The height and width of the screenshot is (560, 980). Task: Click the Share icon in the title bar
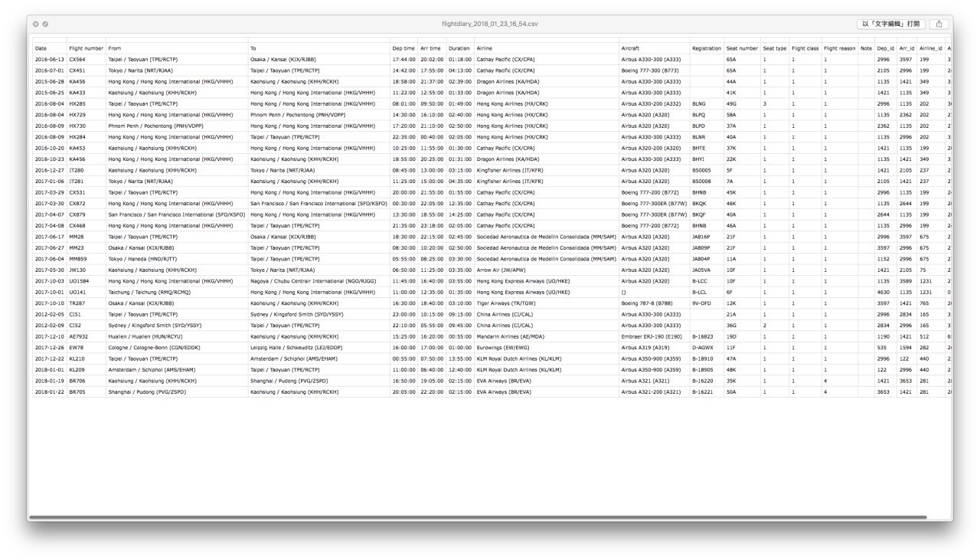tap(939, 24)
